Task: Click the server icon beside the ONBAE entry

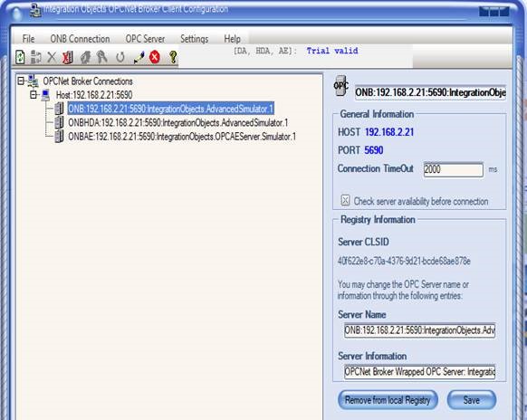Action: point(59,136)
